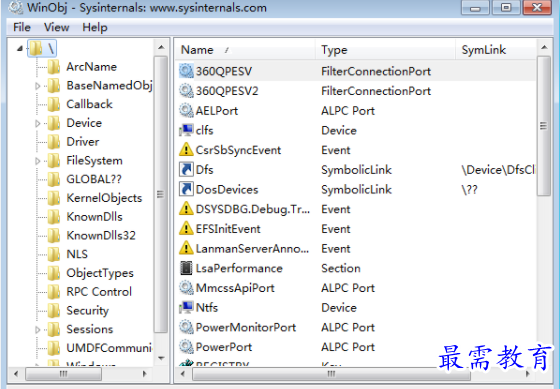This screenshot has width=560, height=389.
Task: Click the Driver folder icon
Action: [54, 142]
